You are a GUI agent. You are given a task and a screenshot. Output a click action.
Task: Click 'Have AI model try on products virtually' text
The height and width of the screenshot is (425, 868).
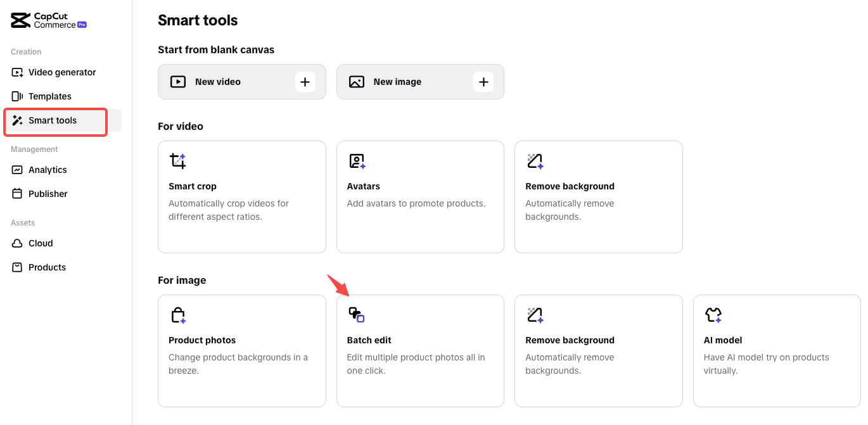(767, 364)
